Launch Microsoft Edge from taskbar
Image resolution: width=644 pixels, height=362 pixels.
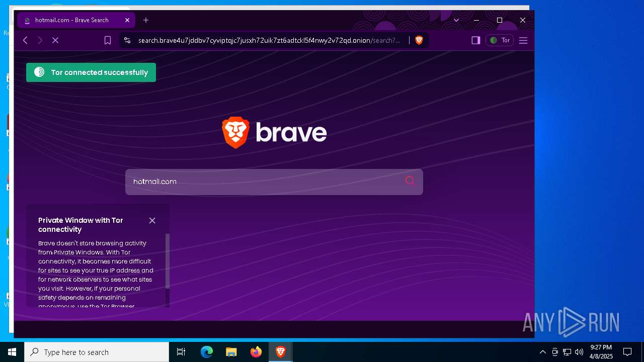click(207, 352)
